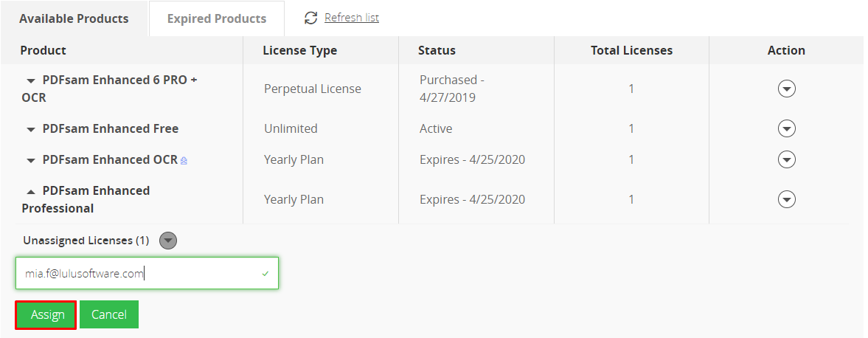Click the Total Licenses column header
The height and width of the screenshot is (338, 868).
point(631,50)
